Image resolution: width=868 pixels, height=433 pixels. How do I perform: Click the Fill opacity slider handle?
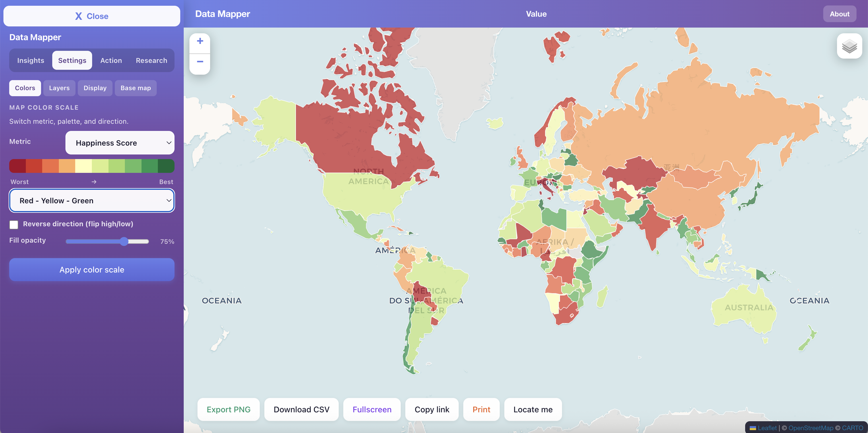pyautogui.click(x=124, y=241)
